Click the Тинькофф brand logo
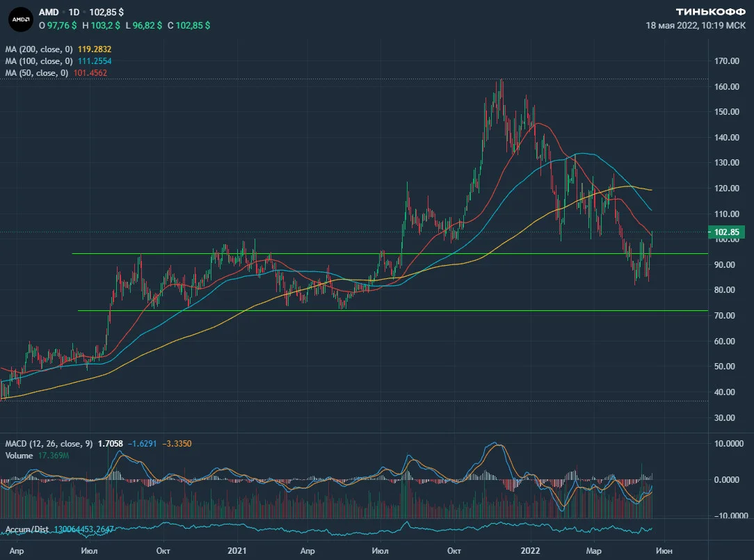The height and width of the screenshot is (560, 754). coord(711,12)
